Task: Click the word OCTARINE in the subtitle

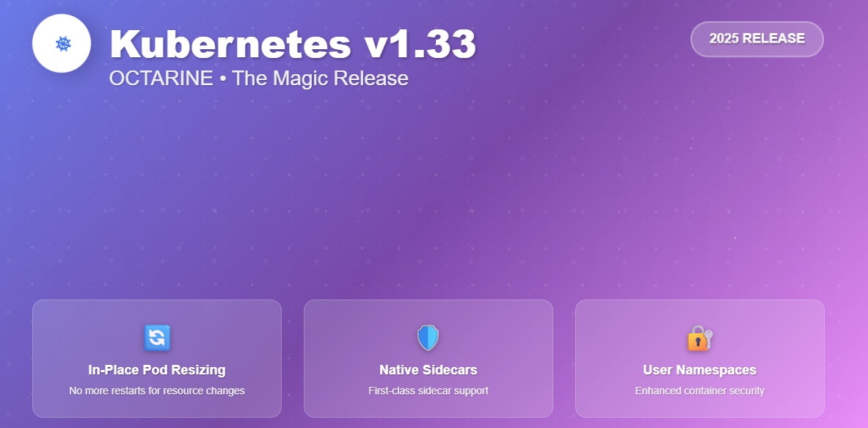Action: pyautogui.click(x=161, y=78)
